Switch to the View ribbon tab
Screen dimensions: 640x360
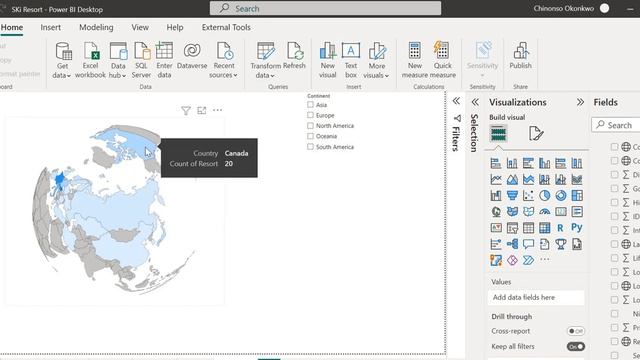click(140, 27)
